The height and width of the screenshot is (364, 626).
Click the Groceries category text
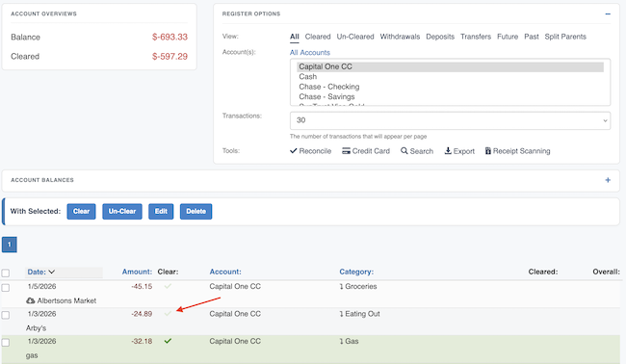coord(361,286)
